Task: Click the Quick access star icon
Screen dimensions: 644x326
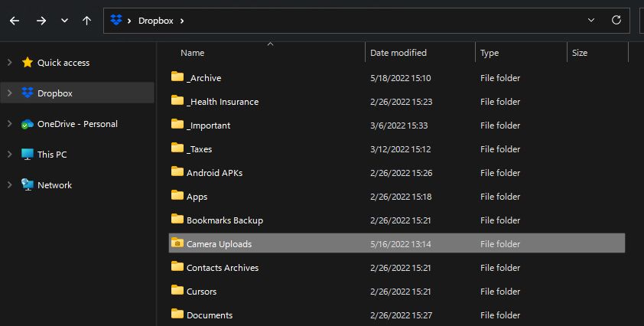Action: [x=28, y=63]
